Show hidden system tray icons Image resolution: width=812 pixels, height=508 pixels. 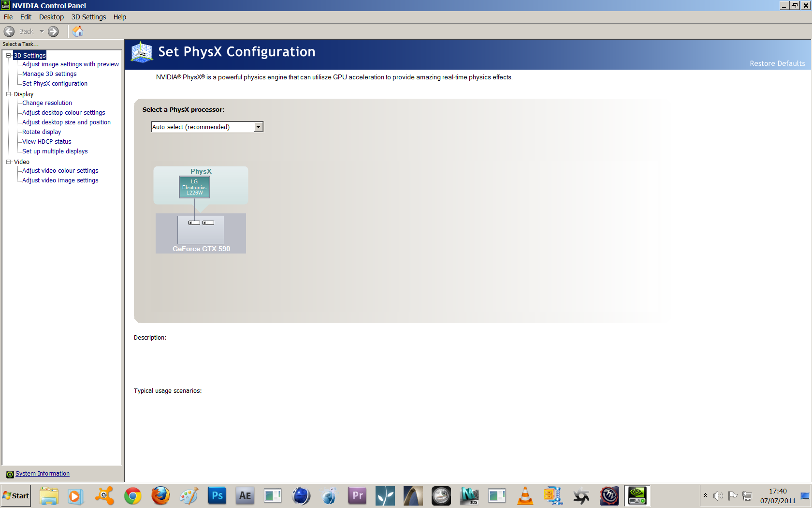click(706, 495)
